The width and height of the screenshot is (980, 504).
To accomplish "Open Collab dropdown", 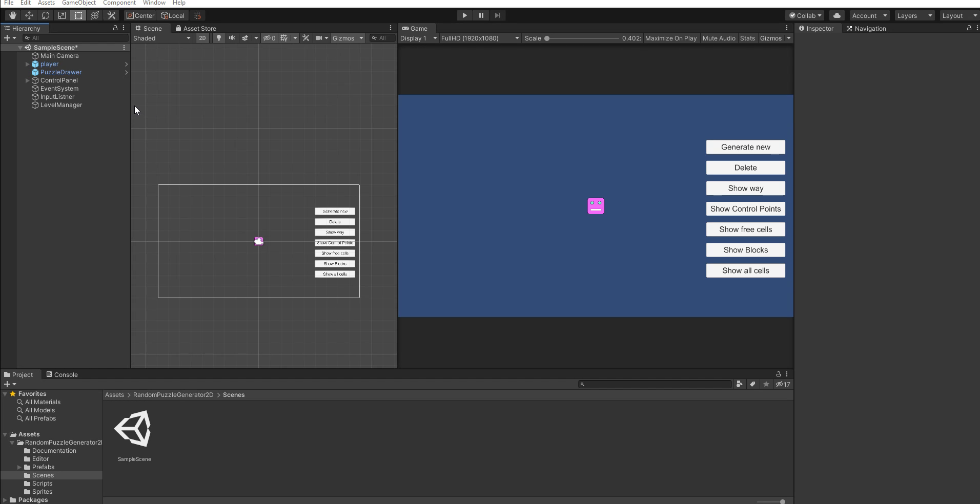I will (x=805, y=15).
